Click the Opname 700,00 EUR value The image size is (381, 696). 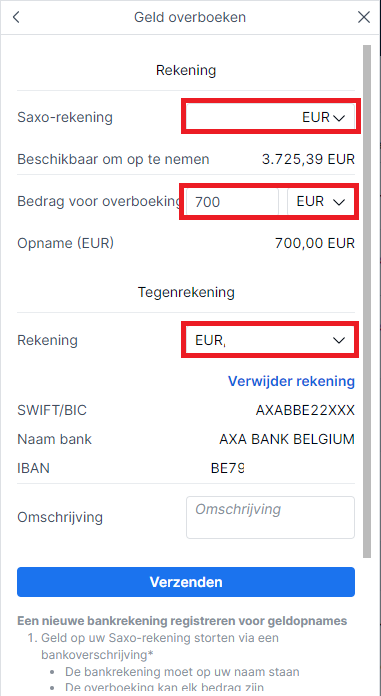coord(315,243)
